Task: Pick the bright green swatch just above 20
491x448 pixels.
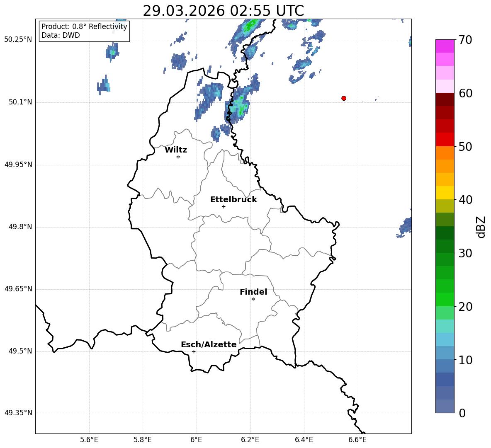Action: click(445, 299)
